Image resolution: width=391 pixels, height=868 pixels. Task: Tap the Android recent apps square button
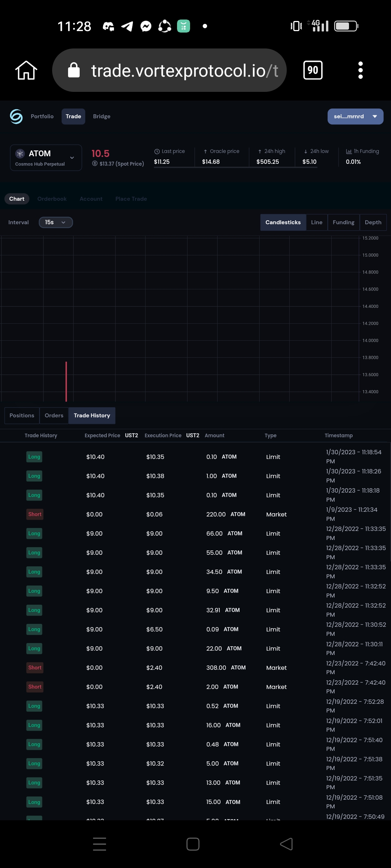(193, 844)
